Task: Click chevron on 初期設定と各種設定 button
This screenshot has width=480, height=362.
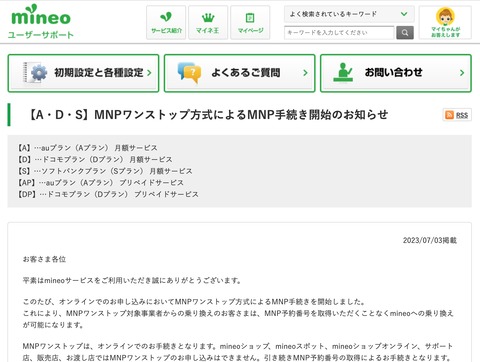Action: pyautogui.click(x=149, y=73)
